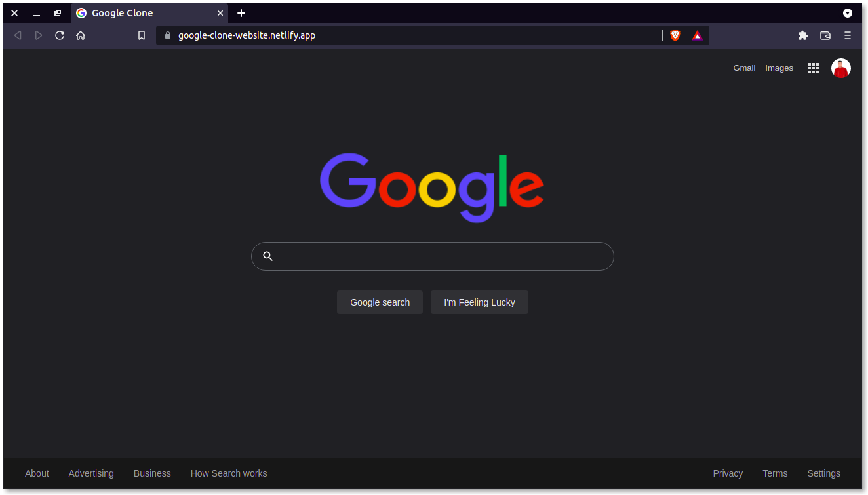Open the Business footer link
The height and width of the screenshot is (495, 868).
[152, 473]
